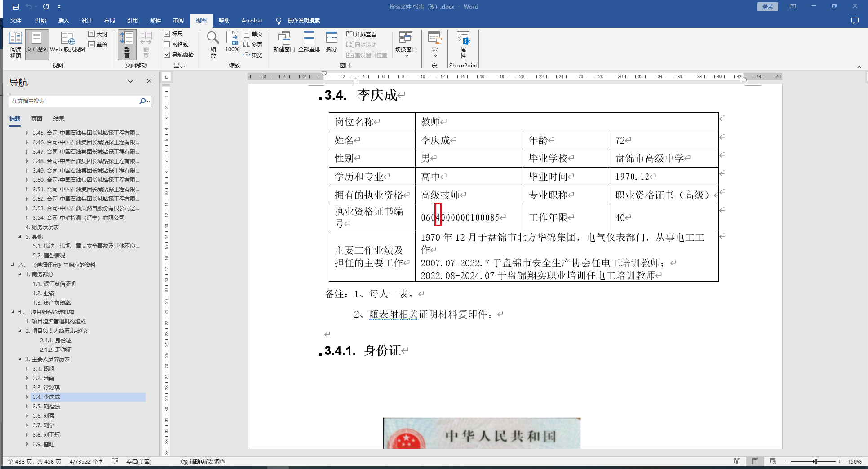
Task: Click Ribbon Display Options icon
Action: [793, 6]
